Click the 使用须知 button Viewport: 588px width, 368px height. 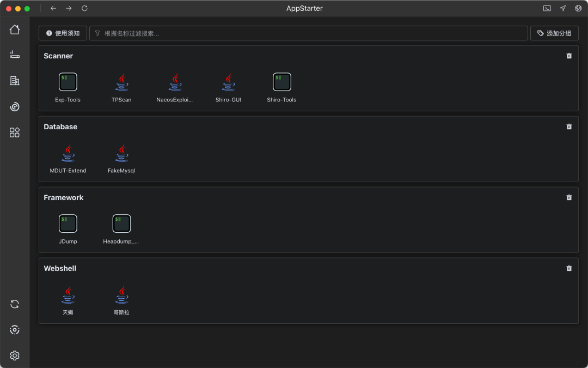[x=63, y=33]
